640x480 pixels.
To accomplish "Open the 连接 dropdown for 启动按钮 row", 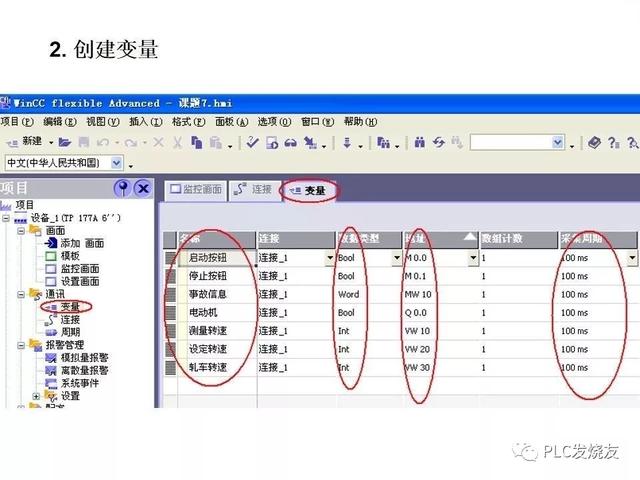I will [x=330, y=258].
